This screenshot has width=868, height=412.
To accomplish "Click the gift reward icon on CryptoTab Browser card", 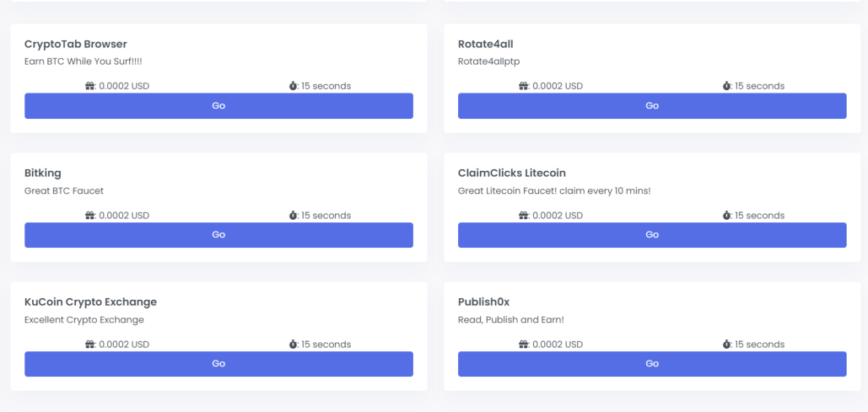I will [x=90, y=86].
